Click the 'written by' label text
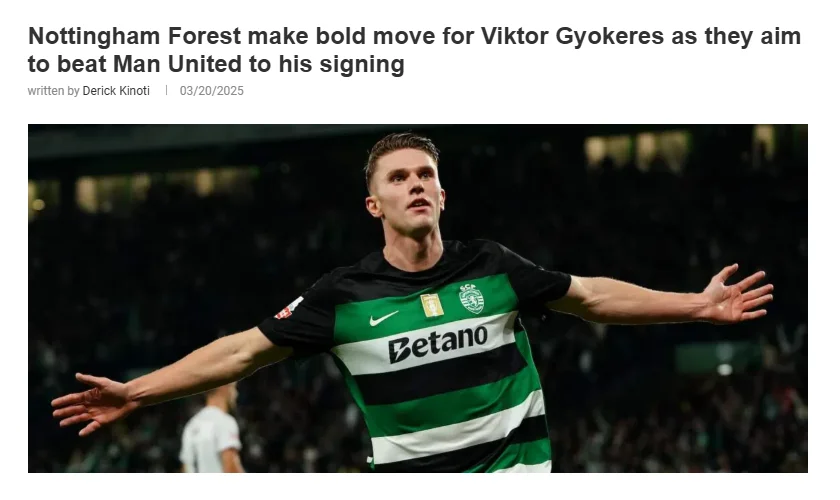The height and width of the screenshot is (500, 840). pos(54,91)
